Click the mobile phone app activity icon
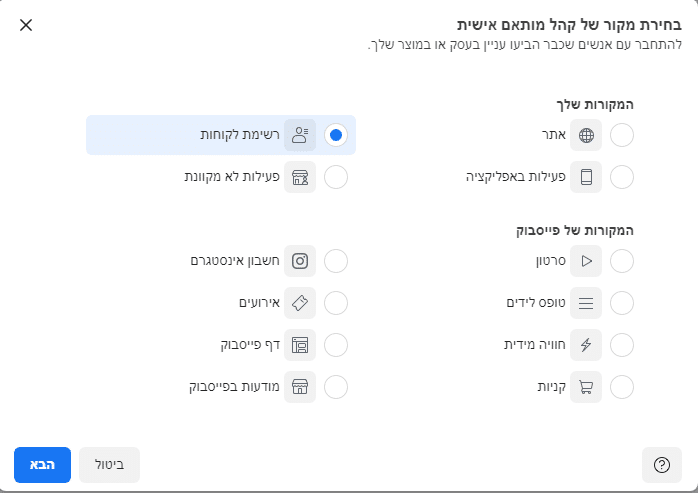This screenshot has width=698, height=493. (586, 177)
